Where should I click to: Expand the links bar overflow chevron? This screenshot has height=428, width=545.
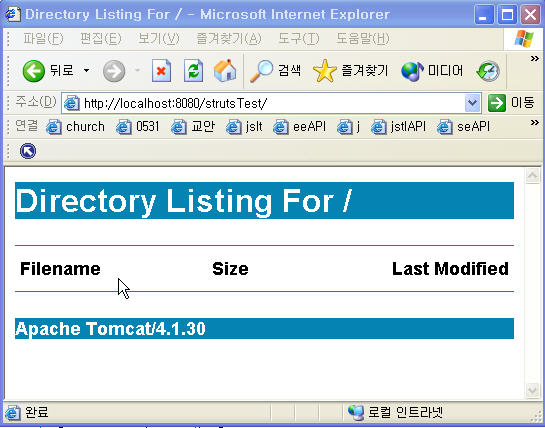[x=535, y=122]
